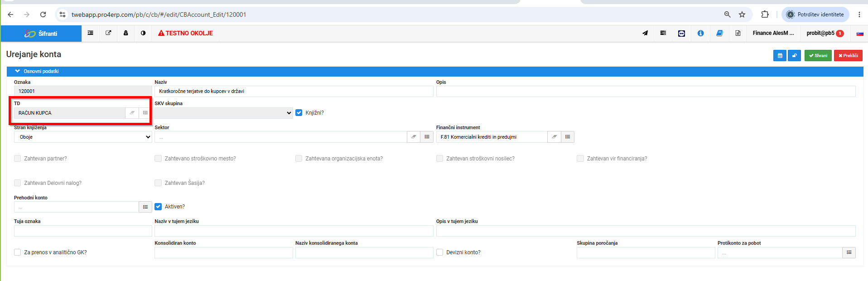
Task: Click the Naziv v tujem jeziku field
Action: (x=294, y=231)
